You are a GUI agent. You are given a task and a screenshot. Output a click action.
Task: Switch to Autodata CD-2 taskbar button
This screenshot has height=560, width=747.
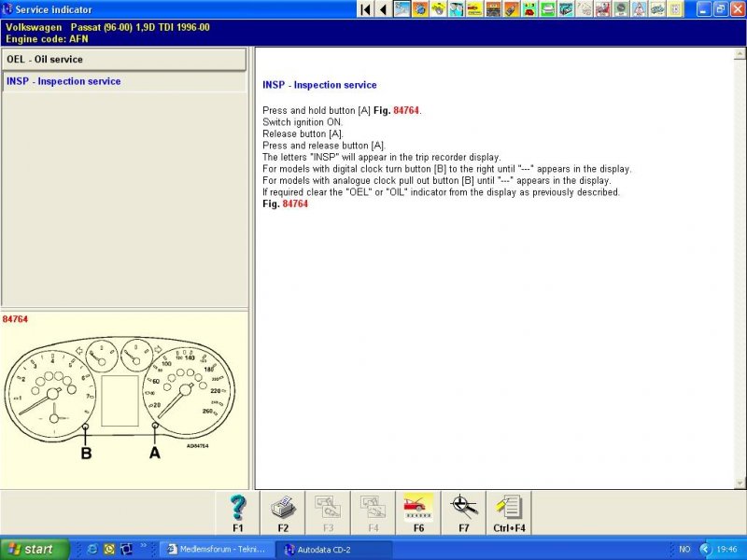click(335, 549)
